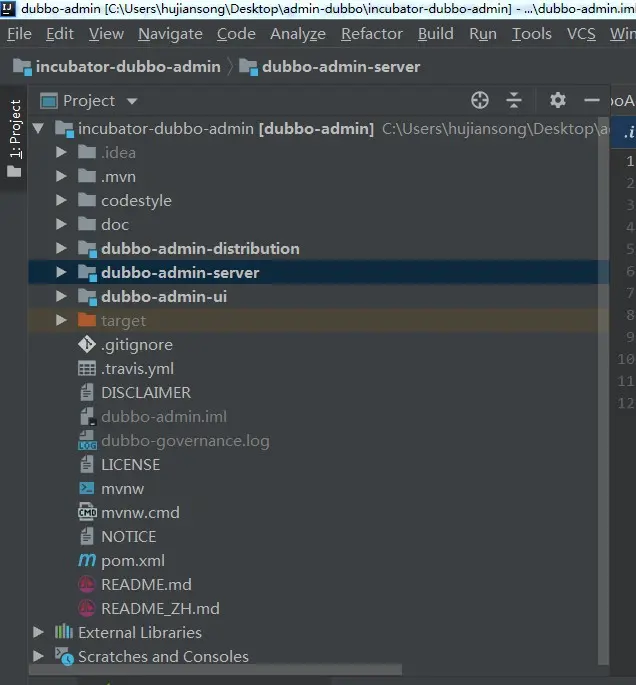
Task: Expand External Libraries node
Action: coord(38,632)
